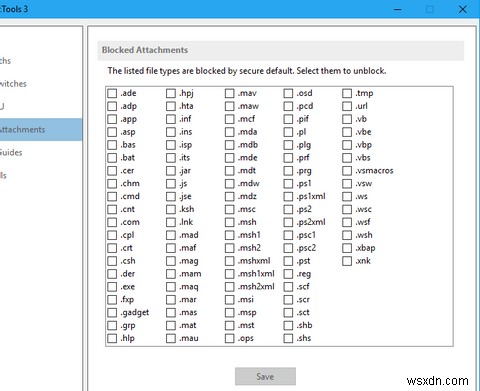Screen dimensions: 480x391
Task: Check the .msc extension box
Action: pyautogui.click(x=229, y=209)
